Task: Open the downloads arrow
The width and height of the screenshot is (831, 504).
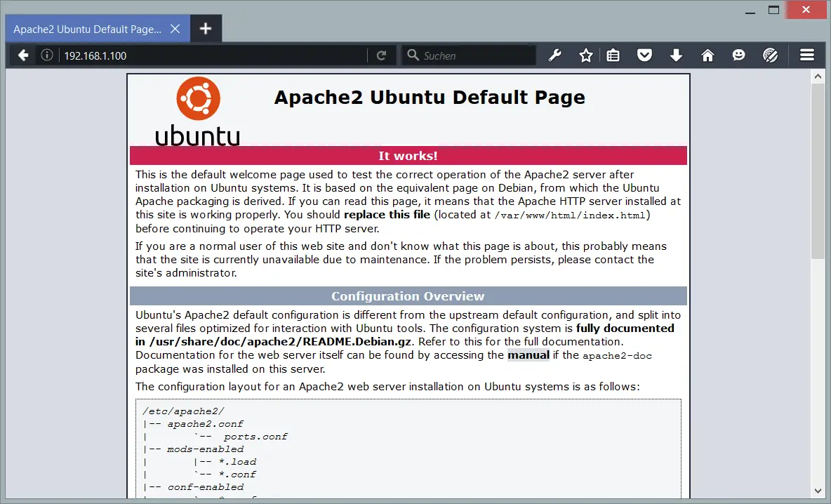Action: [x=676, y=55]
